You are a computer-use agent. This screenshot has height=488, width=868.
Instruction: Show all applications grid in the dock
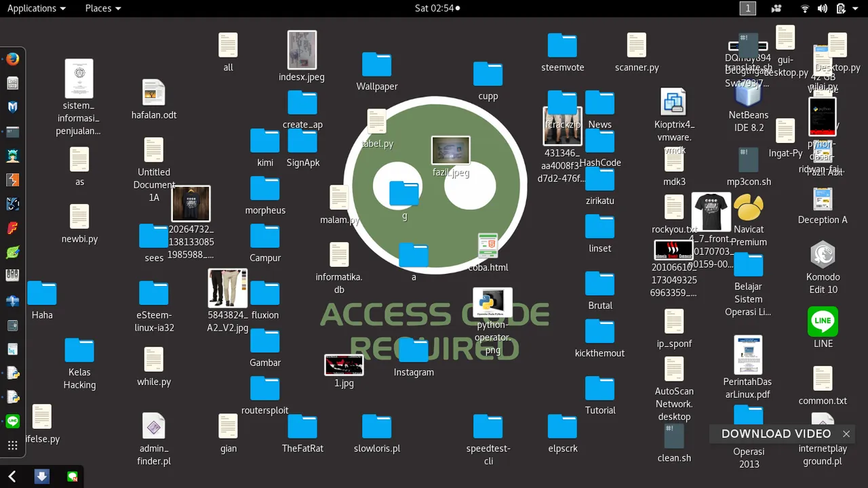click(12, 445)
